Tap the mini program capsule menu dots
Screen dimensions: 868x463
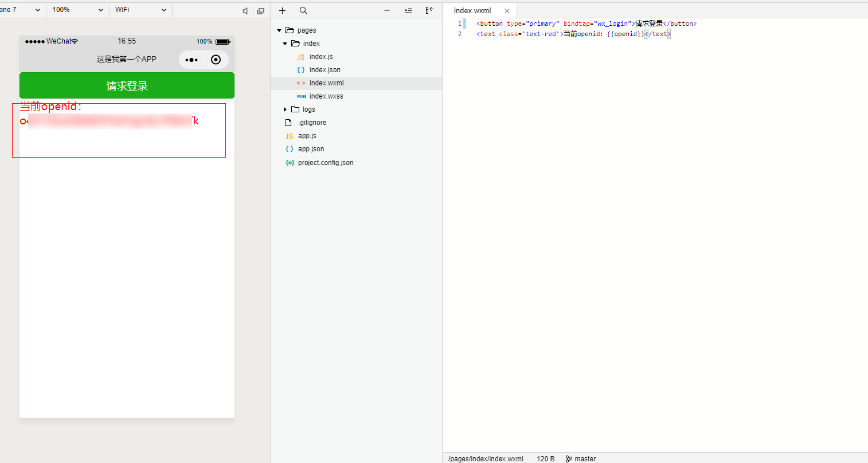[x=191, y=60]
